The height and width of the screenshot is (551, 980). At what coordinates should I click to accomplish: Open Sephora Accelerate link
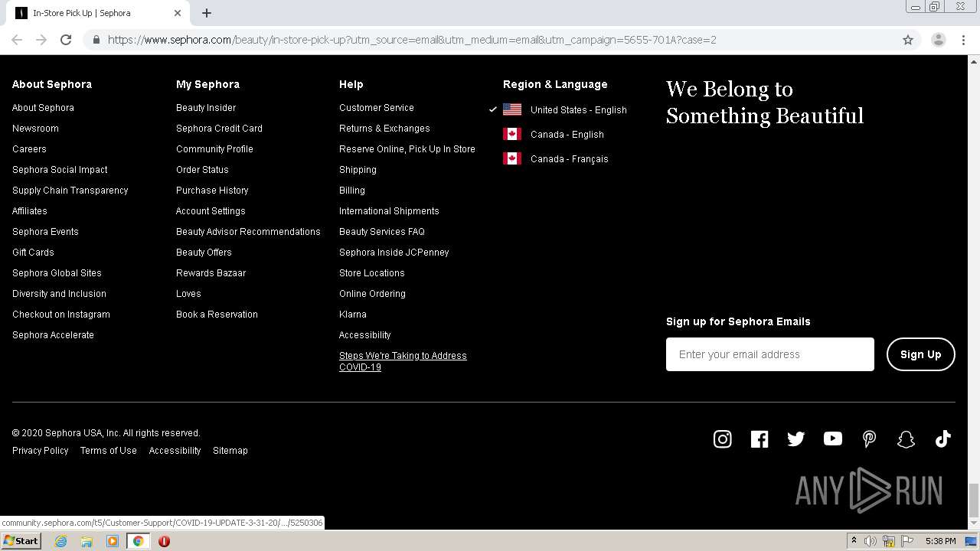click(x=53, y=335)
